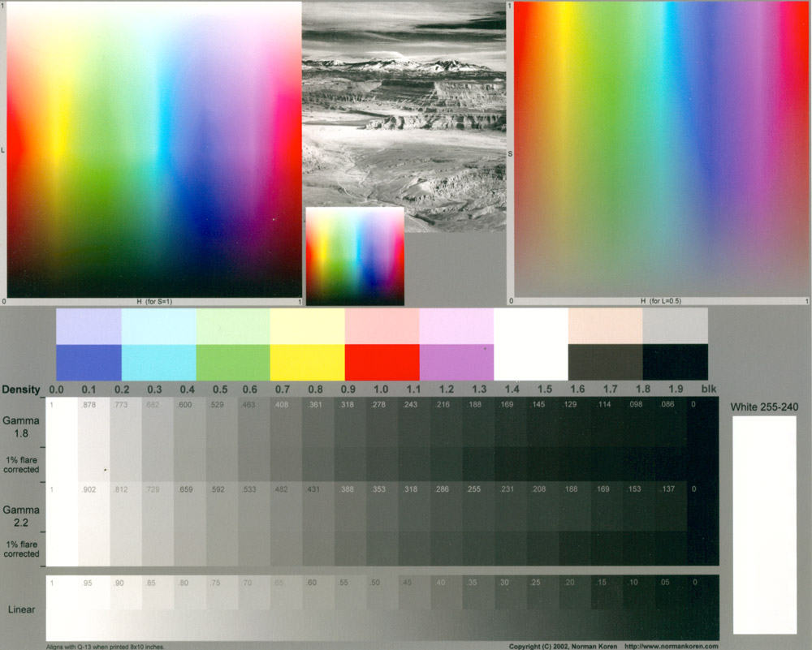This screenshot has width=812, height=650.
Task: Choose the pale yellow color patch
Action: (x=308, y=326)
